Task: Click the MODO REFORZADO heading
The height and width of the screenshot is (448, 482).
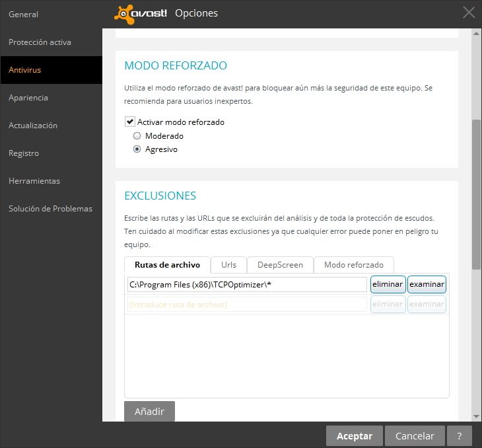Action: [x=176, y=65]
